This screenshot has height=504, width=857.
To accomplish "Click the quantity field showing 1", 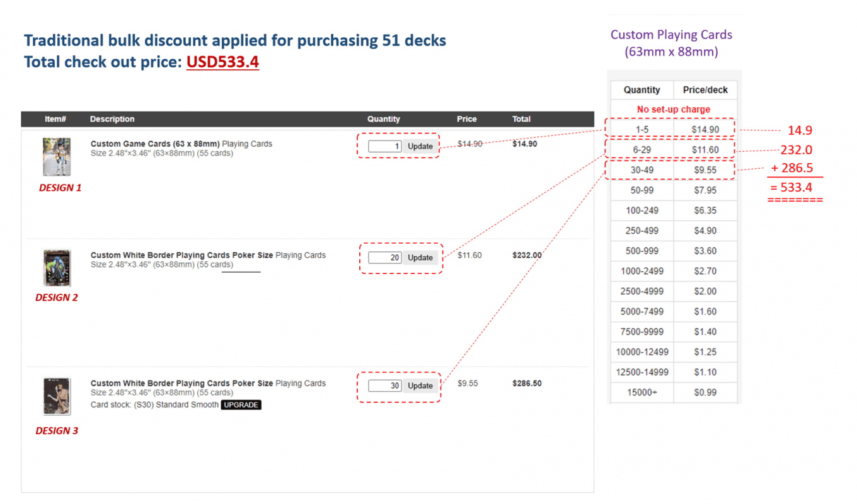I will point(385,146).
